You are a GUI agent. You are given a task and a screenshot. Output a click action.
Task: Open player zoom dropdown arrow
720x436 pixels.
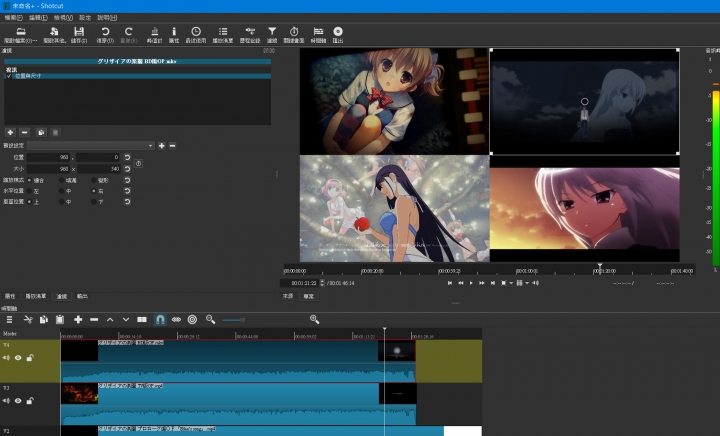(x=511, y=283)
